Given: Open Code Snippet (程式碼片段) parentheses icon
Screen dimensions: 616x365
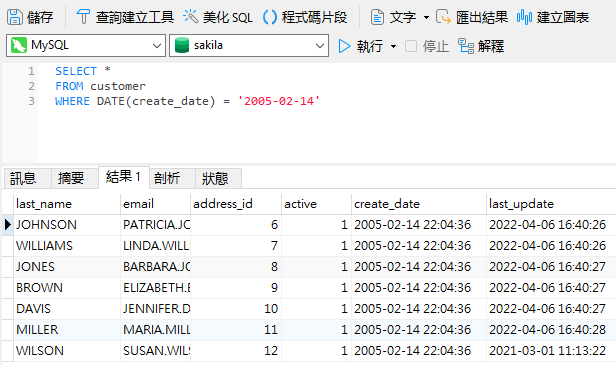Looking at the screenshot, I should (270, 17).
